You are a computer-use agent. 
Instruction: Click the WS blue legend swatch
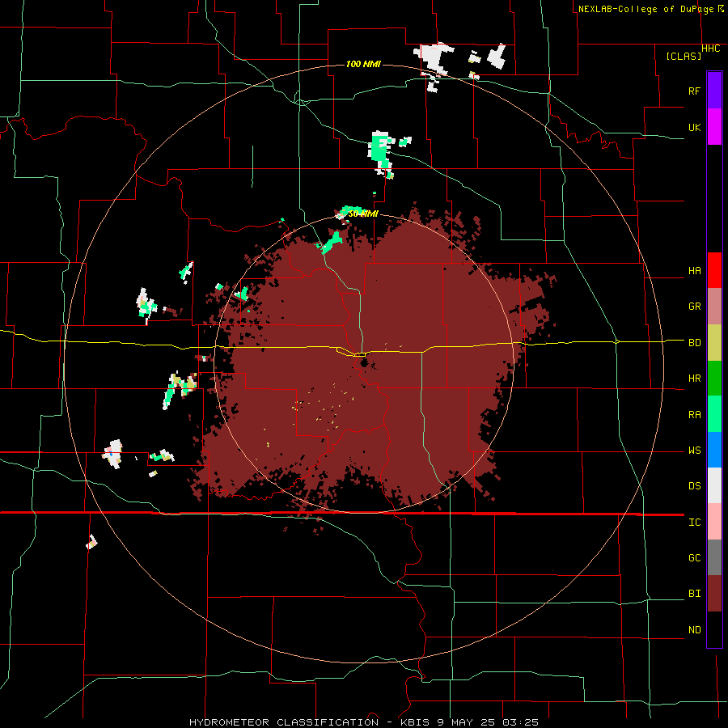pyautogui.click(x=714, y=450)
